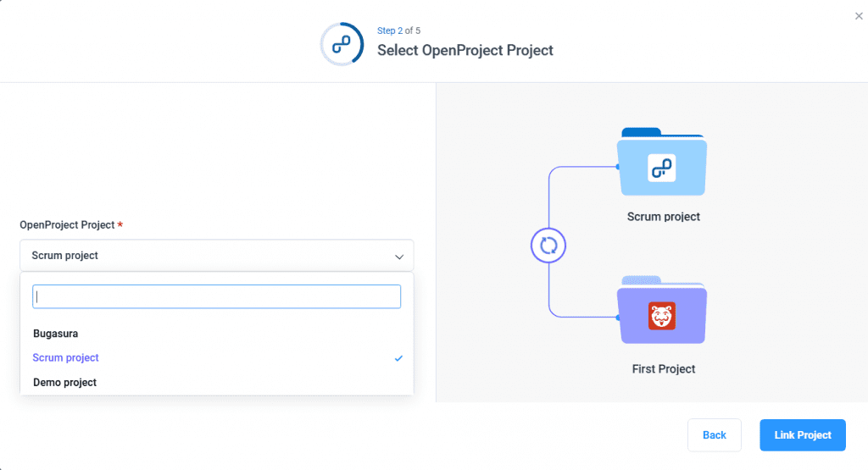
Task: Choose Scrum project in the dropdown list
Action: tap(66, 358)
